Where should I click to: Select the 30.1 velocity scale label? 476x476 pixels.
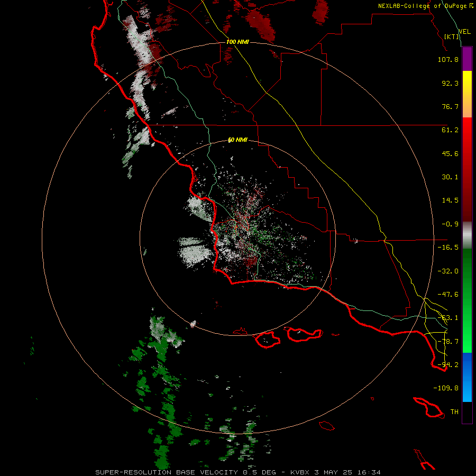450,177
